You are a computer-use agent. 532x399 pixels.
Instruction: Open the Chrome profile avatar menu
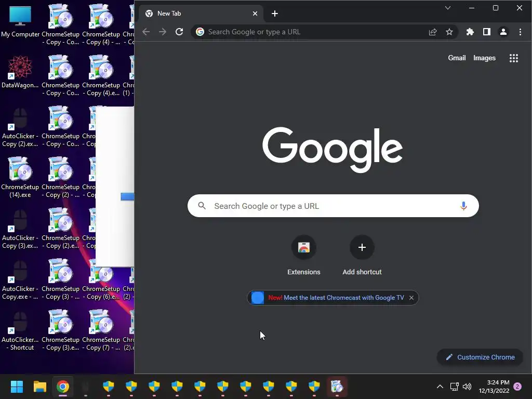pos(503,32)
